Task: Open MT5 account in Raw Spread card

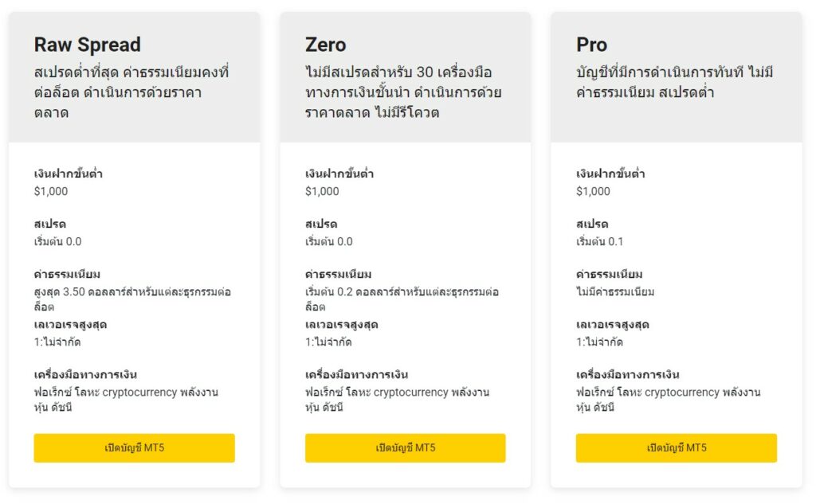Action: tap(134, 447)
